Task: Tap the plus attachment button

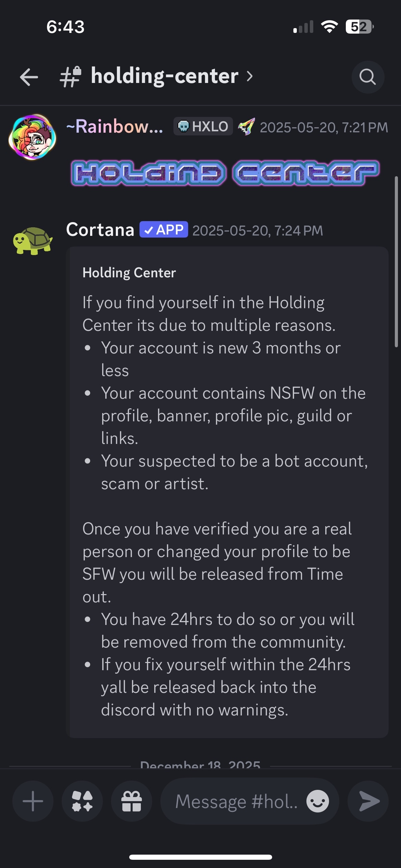Action: [x=33, y=801]
